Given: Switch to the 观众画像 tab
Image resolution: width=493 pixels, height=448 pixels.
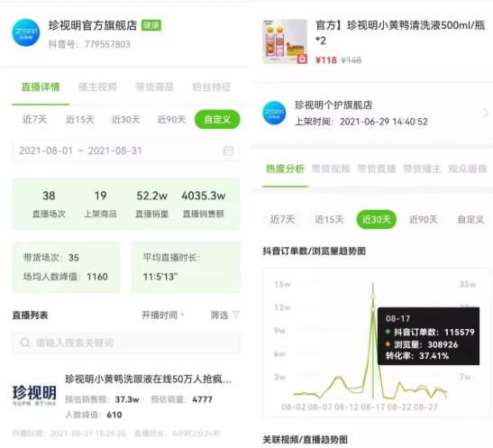Looking at the screenshot, I should pos(468,169).
